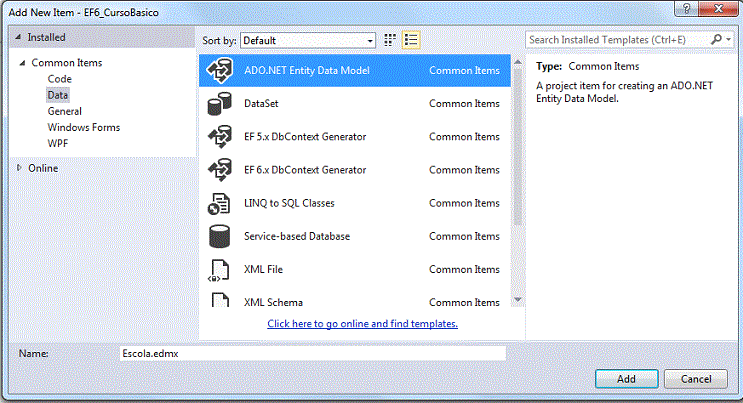The image size is (743, 403).
Task: Collapse the Common Items tree node
Action: (22, 63)
